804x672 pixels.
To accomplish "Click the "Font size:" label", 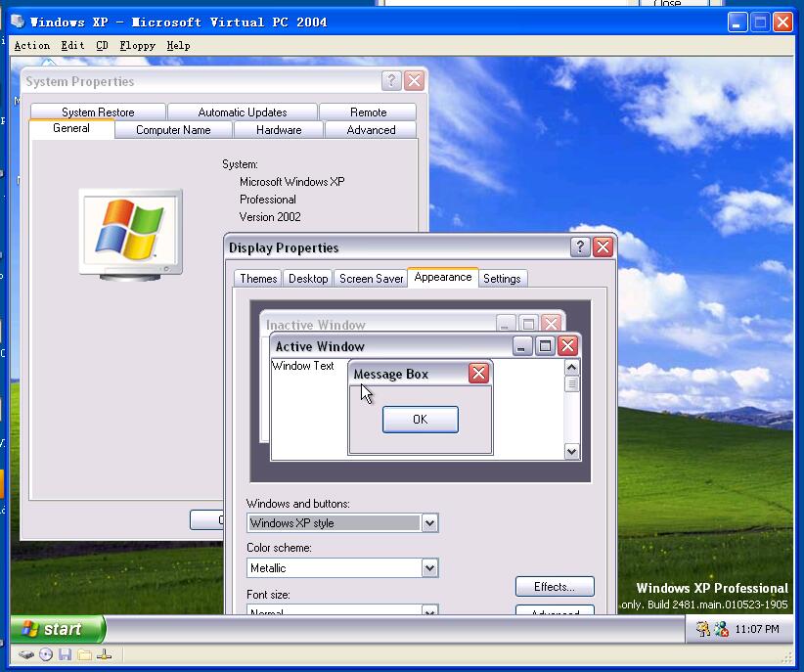I will [268, 594].
